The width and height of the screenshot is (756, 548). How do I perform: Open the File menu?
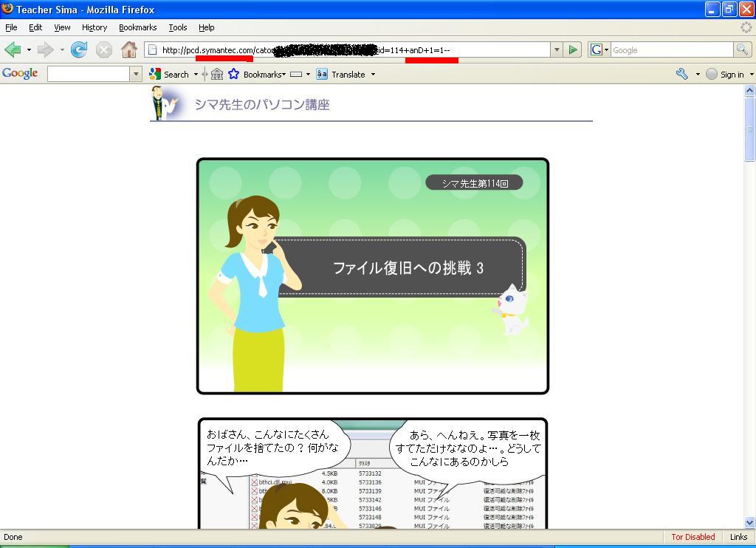[x=11, y=27]
